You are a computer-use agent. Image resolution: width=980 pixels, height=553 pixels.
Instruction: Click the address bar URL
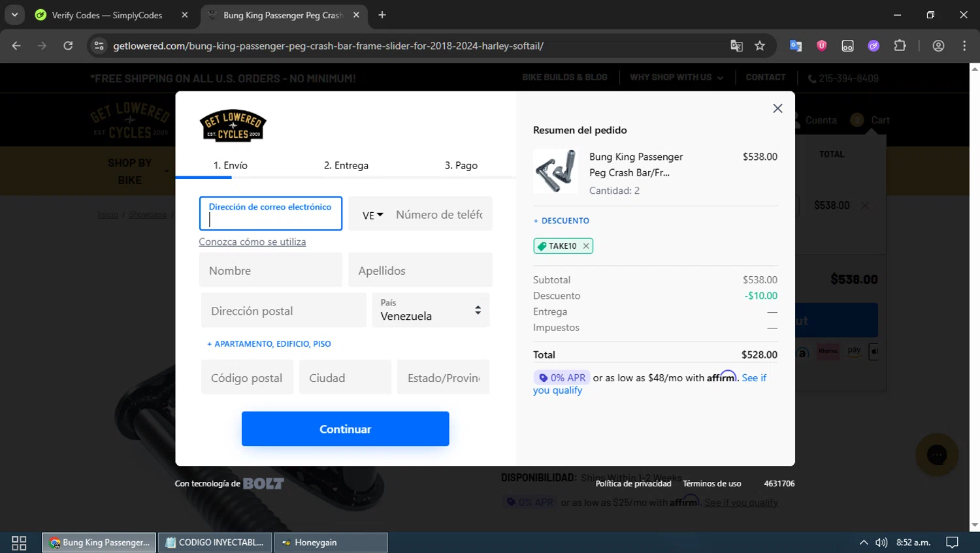pos(328,46)
